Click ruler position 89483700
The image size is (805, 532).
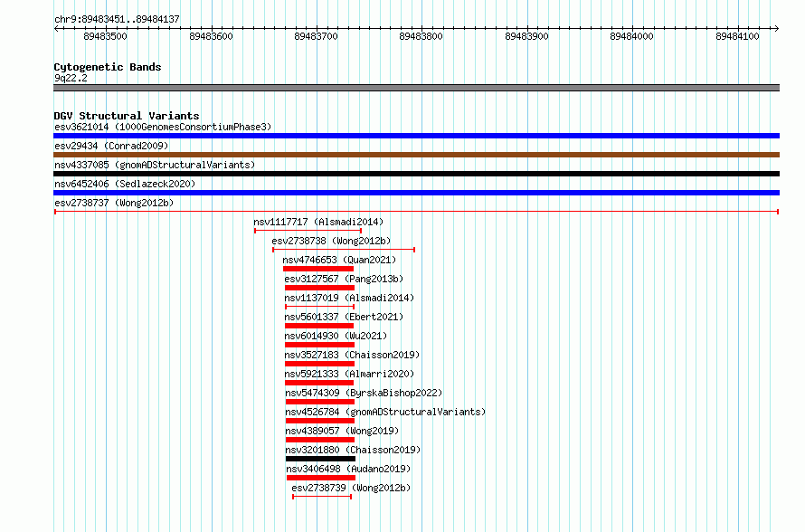pyautogui.click(x=317, y=36)
